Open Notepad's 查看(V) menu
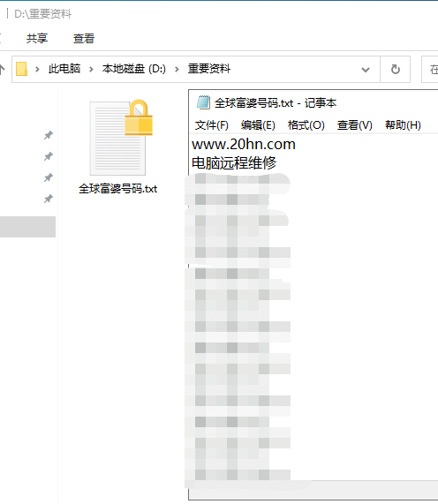The width and height of the screenshot is (438, 504). click(355, 125)
